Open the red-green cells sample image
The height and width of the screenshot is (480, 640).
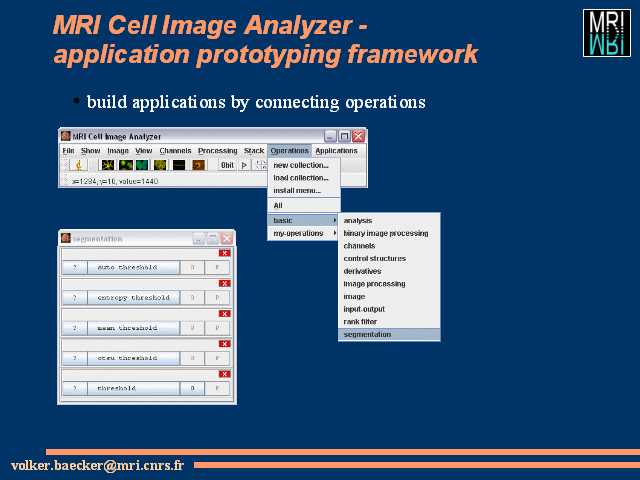click(x=126, y=165)
